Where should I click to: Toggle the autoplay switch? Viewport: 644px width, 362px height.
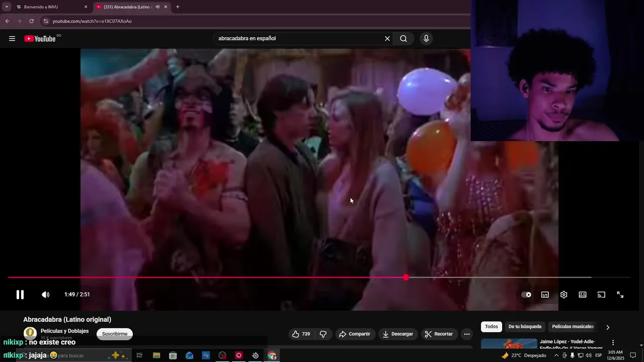(526, 295)
